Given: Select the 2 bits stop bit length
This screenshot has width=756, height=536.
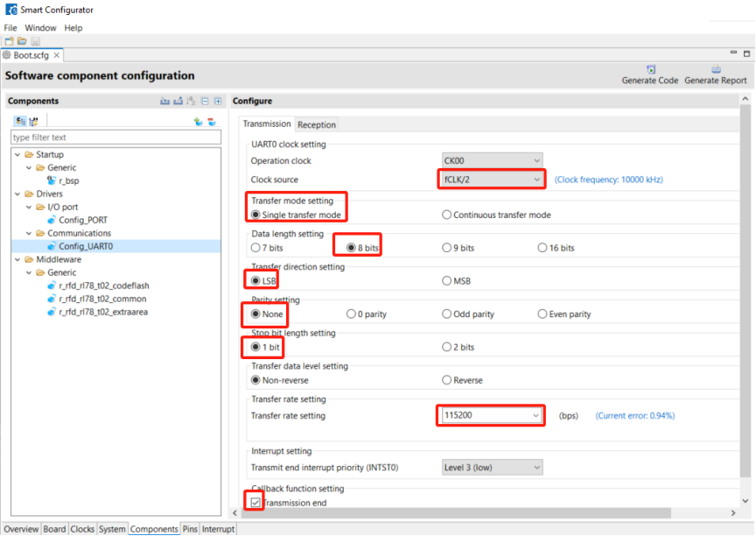Looking at the screenshot, I should [447, 347].
